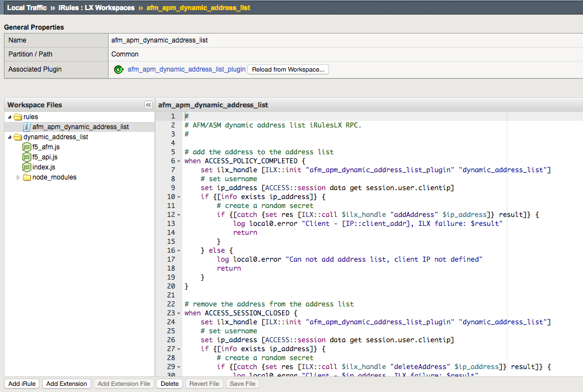This screenshot has width=583, height=392.
Task: Click the Reload from Workspace button
Action: [x=288, y=69]
